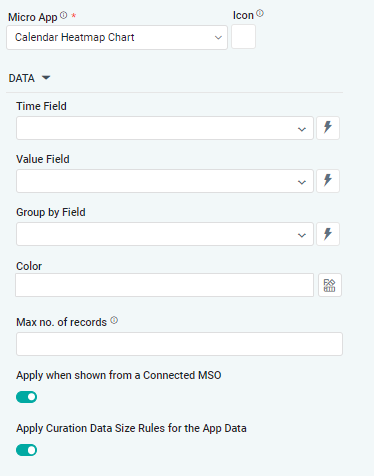
Task: Click the info icon beside Icon label
Action: point(260,13)
